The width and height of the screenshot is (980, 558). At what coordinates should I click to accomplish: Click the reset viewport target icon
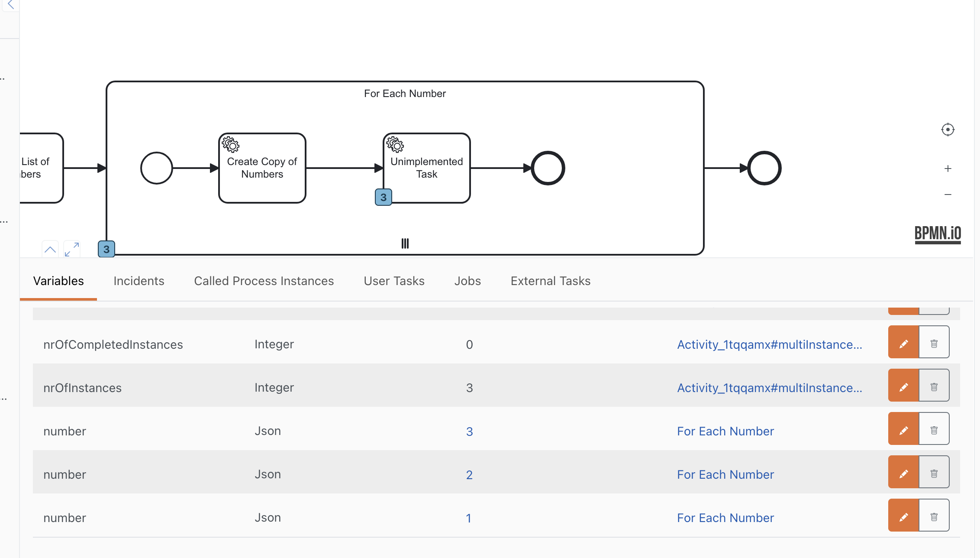pos(948,130)
